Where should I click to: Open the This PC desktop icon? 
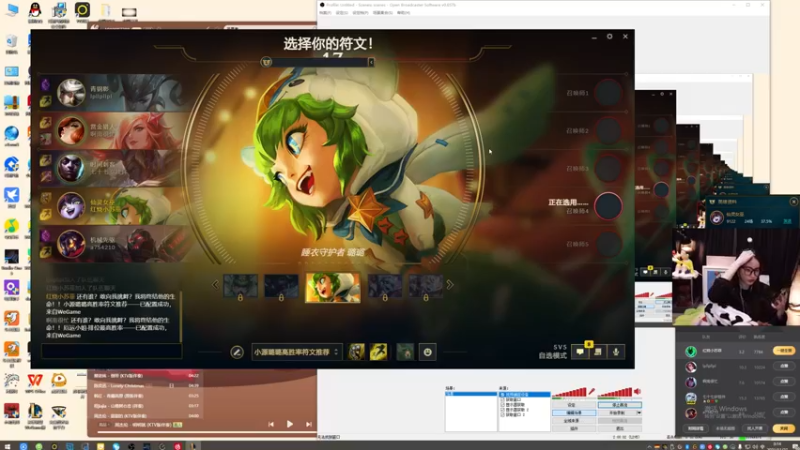(x=12, y=10)
